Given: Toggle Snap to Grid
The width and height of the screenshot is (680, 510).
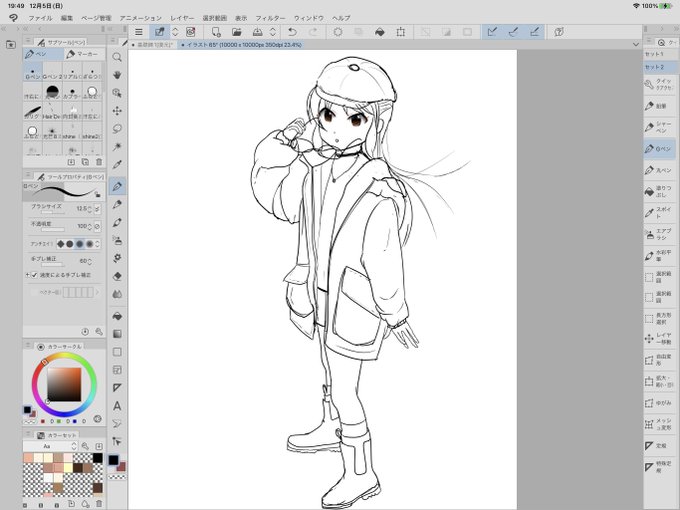Looking at the screenshot, I should [x=535, y=32].
